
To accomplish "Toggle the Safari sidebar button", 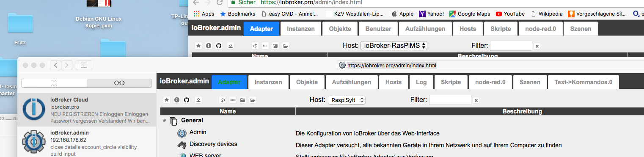I will tap(84, 65).
